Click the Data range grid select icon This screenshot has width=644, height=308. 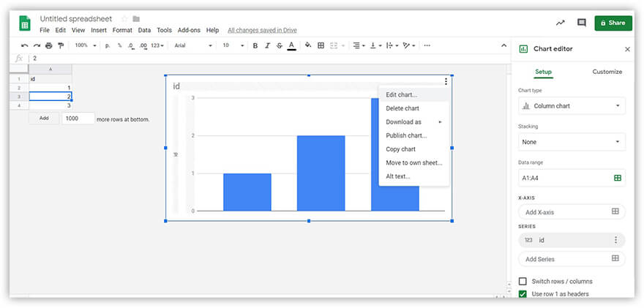click(618, 178)
